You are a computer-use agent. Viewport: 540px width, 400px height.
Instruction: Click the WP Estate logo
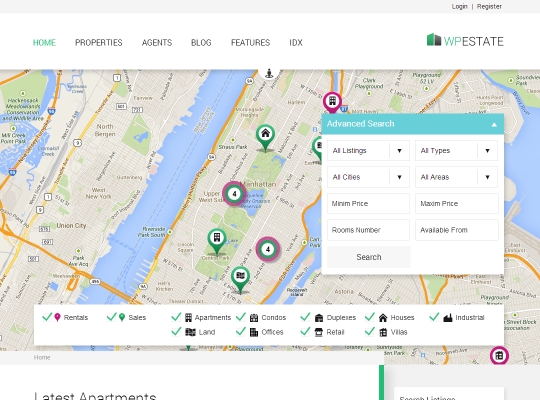tap(465, 41)
